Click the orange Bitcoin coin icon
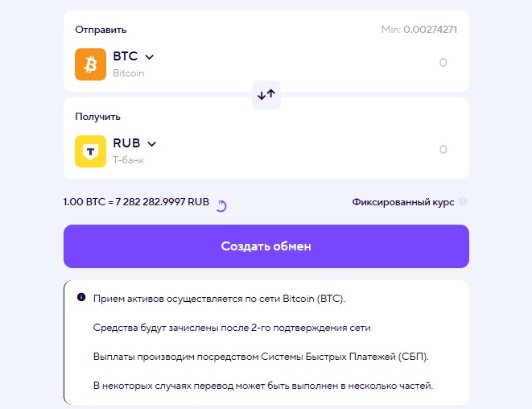 click(x=91, y=64)
